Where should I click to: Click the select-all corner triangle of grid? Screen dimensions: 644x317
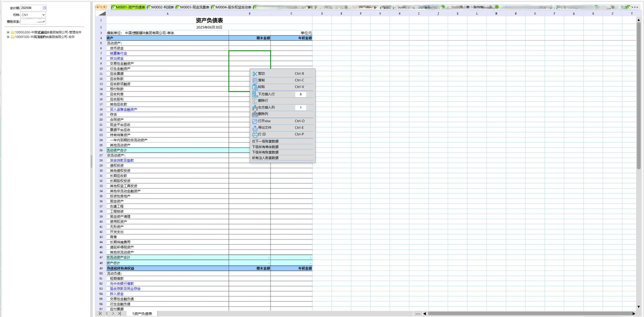102,14
